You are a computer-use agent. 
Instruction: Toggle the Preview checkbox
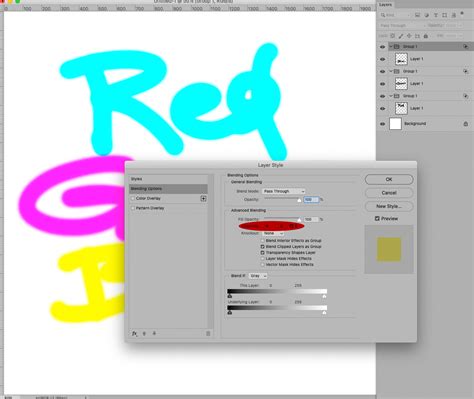point(377,219)
